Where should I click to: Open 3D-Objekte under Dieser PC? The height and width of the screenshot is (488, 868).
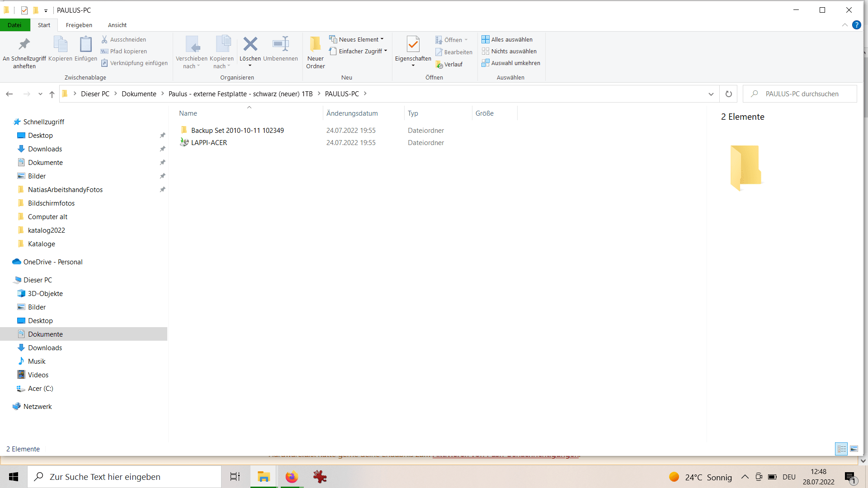tap(45, 293)
